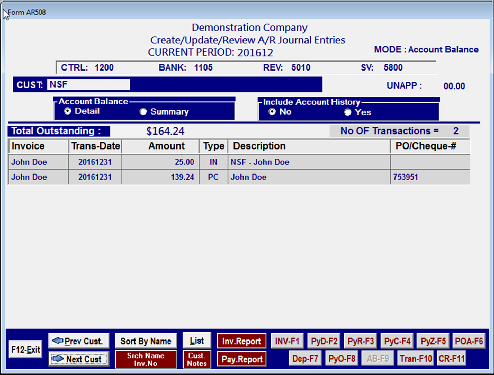Screen dimensions: 494x375
Task: Select the 139.24 PC transaction row
Action: [x=239, y=177]
